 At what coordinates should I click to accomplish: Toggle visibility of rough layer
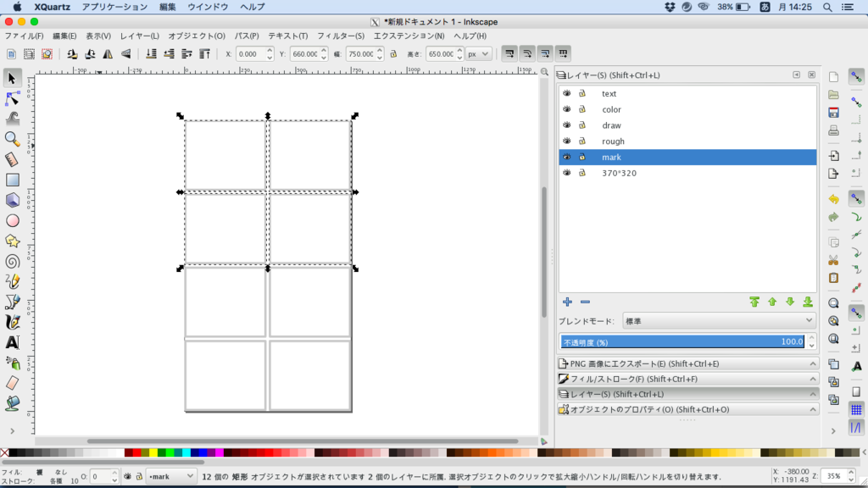point(566,141)
